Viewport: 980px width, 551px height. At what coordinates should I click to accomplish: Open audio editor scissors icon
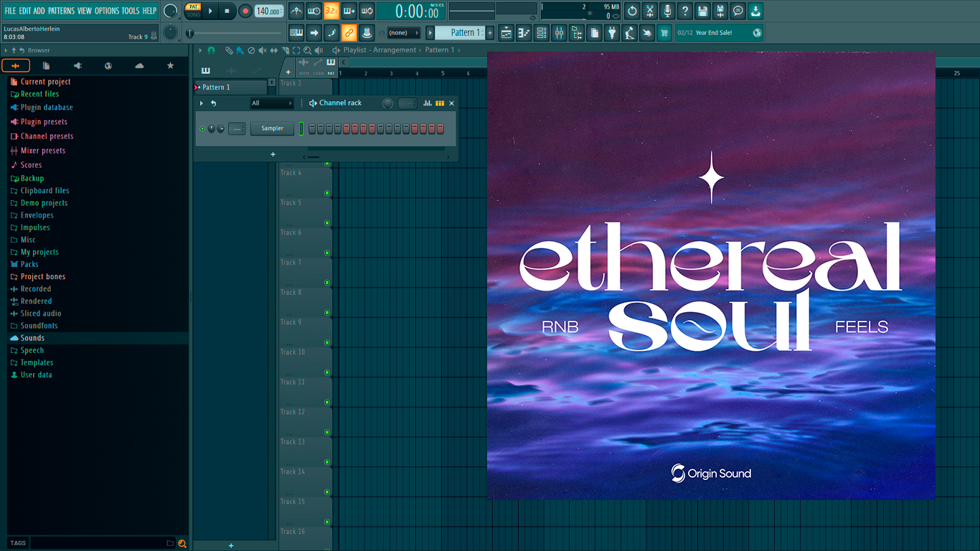click(x=650, y=11)
